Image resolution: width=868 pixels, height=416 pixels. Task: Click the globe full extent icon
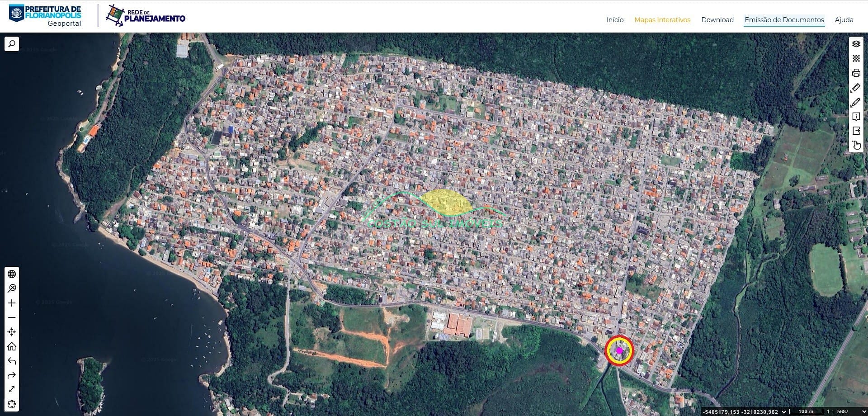coord(12,274)
